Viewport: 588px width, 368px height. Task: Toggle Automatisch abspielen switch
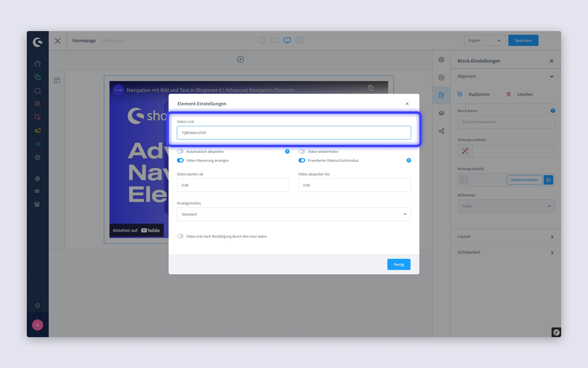[x=180, y=151]
